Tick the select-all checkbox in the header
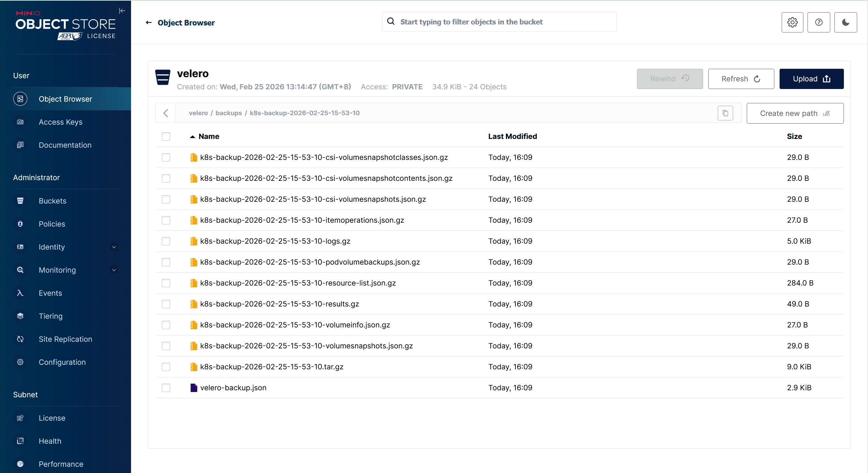The image size is (868, 473). click(166, 136)
